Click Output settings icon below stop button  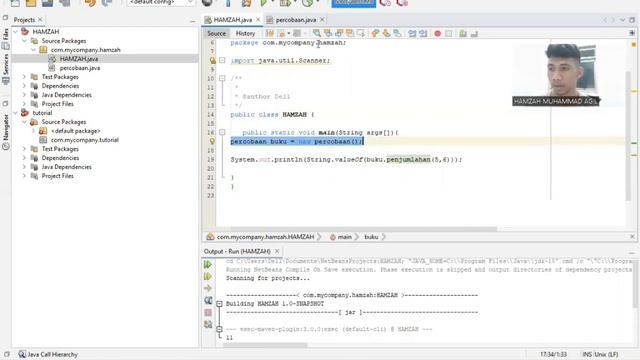[x=208, y=324]
